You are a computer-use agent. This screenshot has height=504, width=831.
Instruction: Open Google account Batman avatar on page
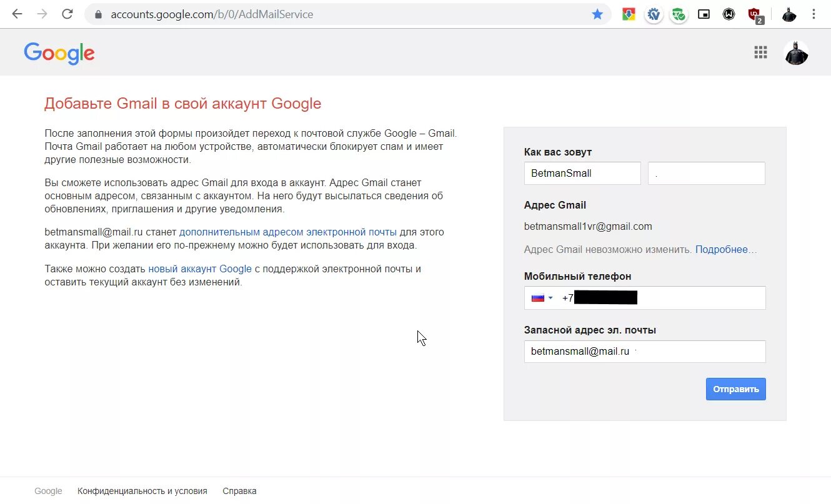click(x=796, y=52)
